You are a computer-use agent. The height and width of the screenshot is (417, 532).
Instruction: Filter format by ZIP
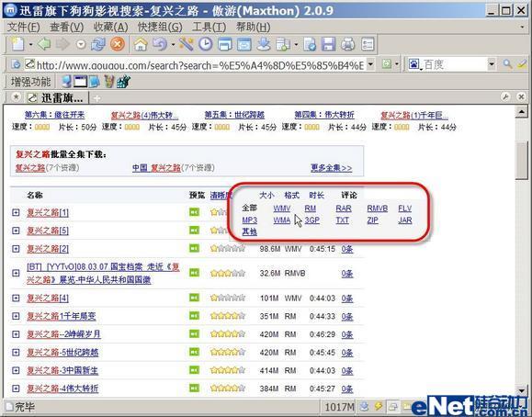(372, 220)
